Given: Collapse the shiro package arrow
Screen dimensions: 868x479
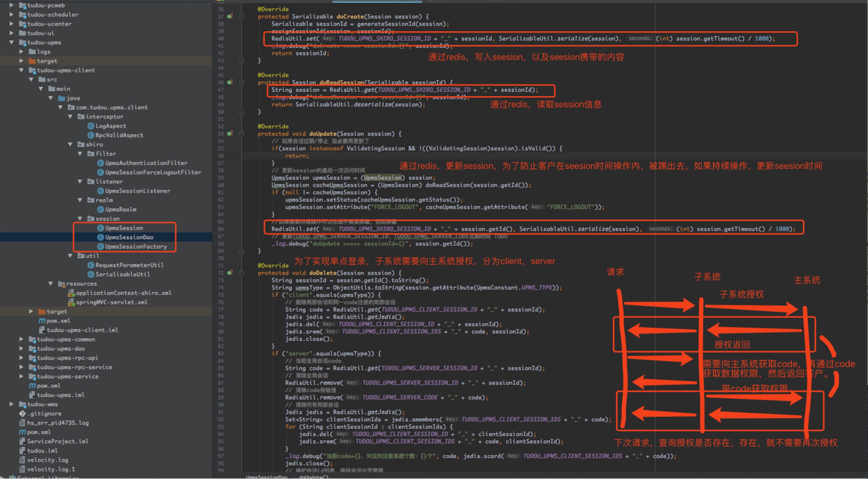Looking at the screenshot, I should [x=71, y=144].
